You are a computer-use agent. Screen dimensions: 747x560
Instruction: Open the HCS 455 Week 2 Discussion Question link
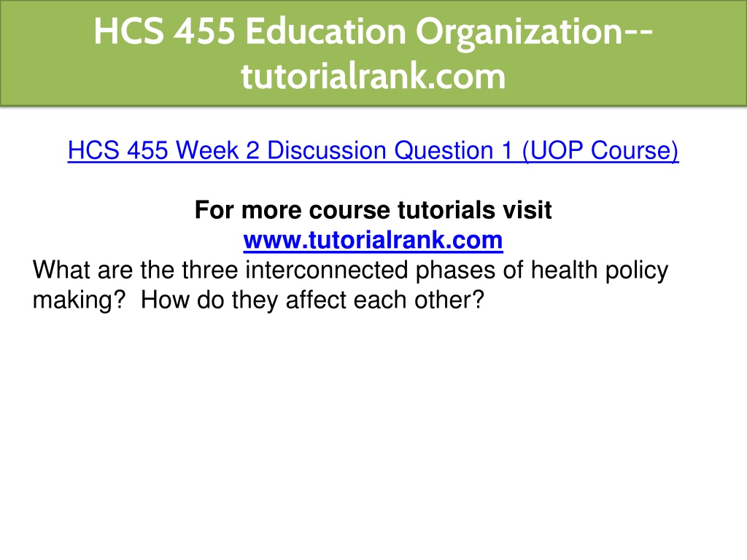click(x=373, y=151)
